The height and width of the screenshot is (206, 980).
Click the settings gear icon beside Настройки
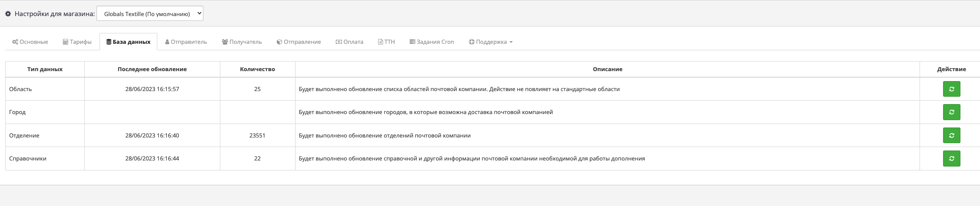click(8, 14)
